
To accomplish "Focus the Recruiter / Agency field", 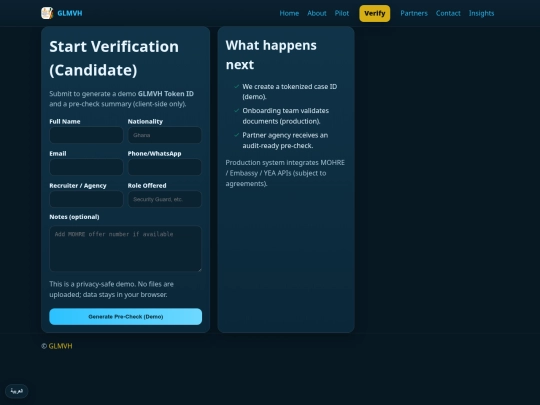I will [86, 199].
